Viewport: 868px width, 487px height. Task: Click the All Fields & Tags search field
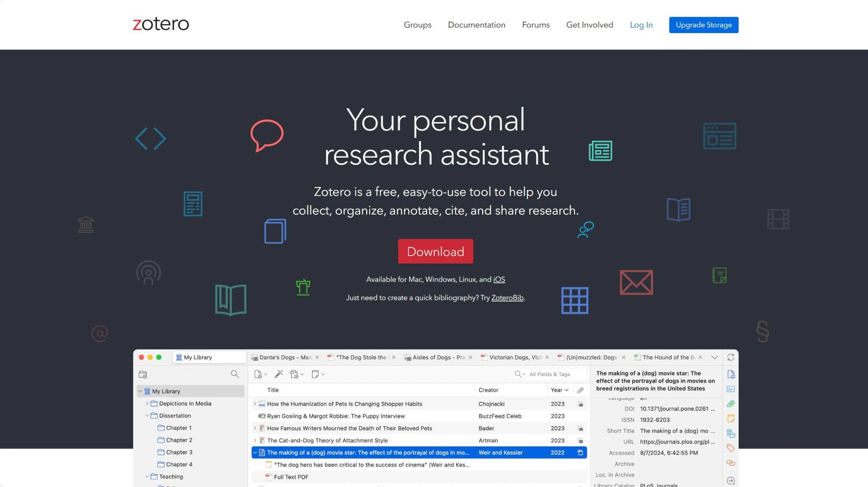pyautogui.click(x=550, y=374)
